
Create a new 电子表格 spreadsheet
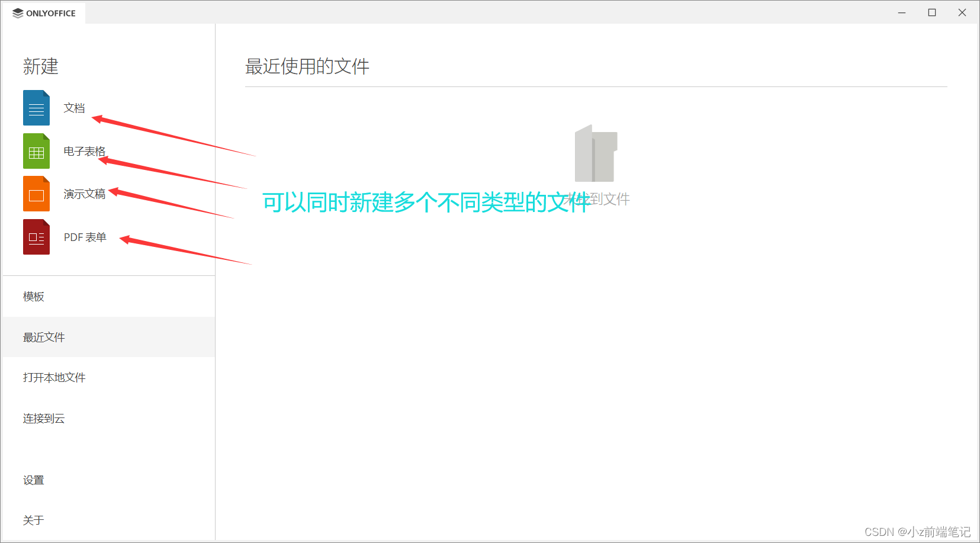coord(85,151)
